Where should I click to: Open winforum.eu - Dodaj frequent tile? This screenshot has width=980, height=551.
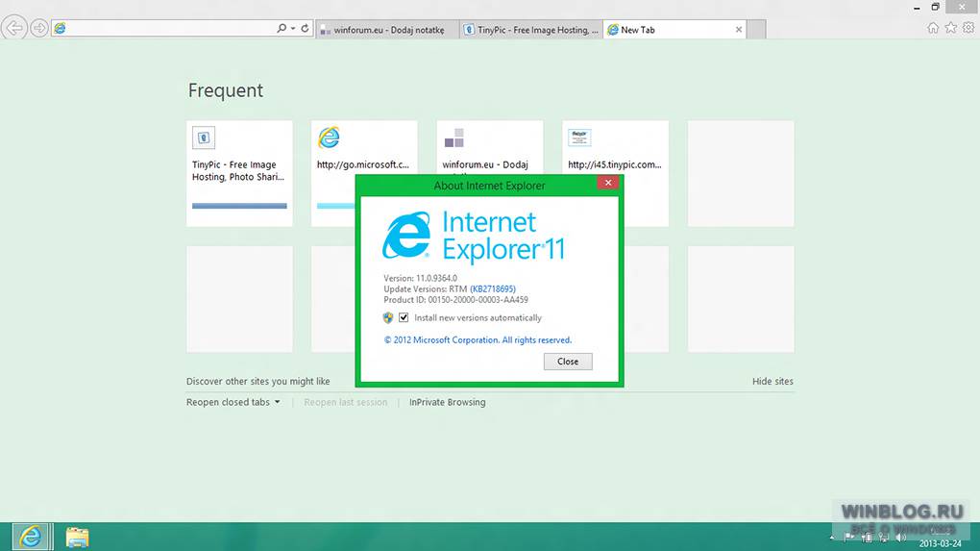pyautogui.click(x=490, y=147)
